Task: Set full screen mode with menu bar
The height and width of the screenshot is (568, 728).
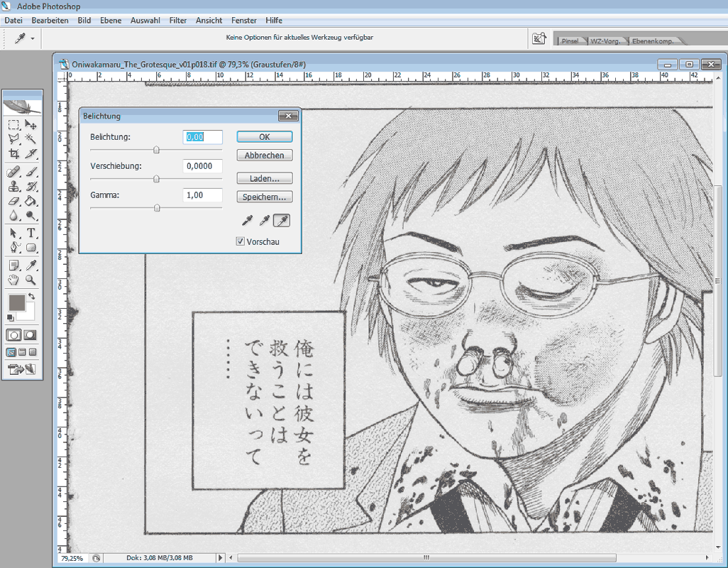Action: tap(22, 352)
